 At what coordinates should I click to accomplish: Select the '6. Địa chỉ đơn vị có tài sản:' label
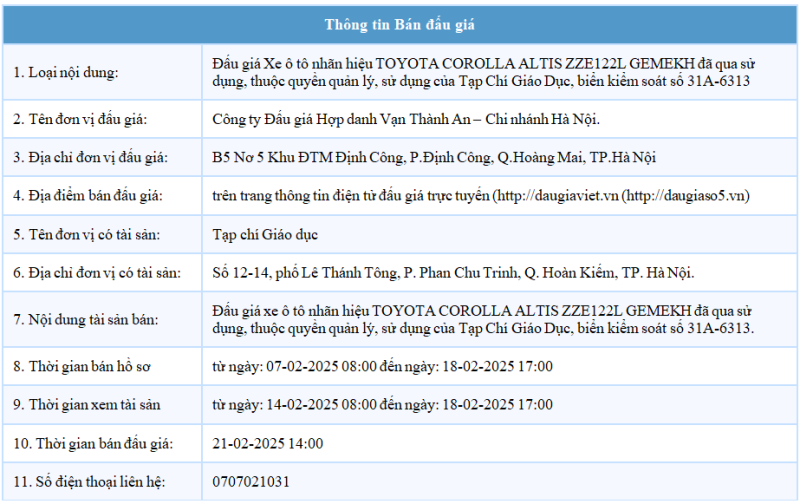(97, 273)
